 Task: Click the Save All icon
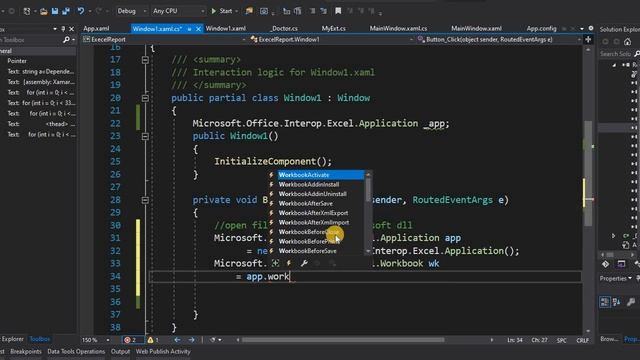pos(66,11)
